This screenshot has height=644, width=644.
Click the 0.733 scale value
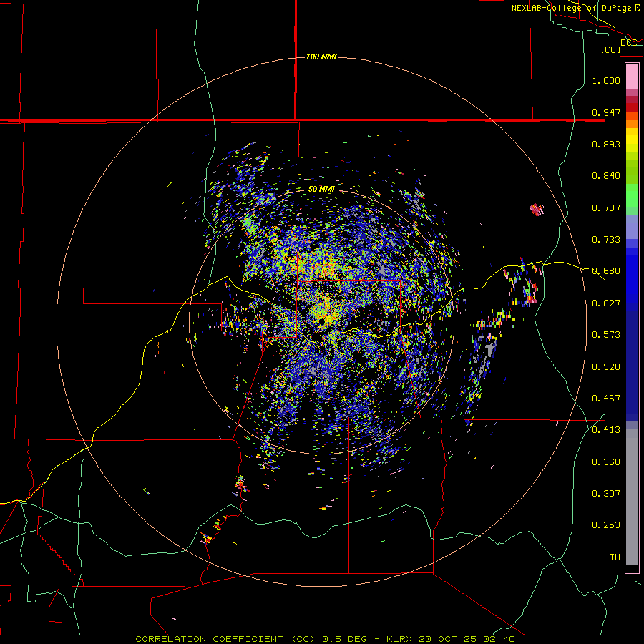point(606,240)
